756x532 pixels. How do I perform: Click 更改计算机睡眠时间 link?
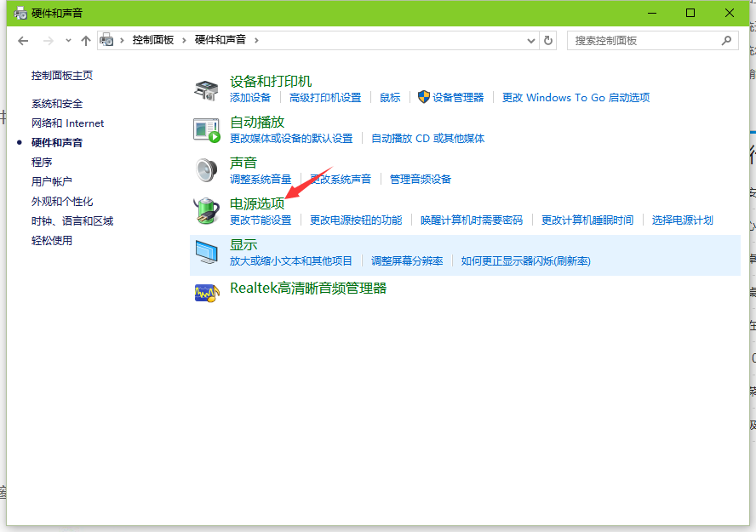587,220
